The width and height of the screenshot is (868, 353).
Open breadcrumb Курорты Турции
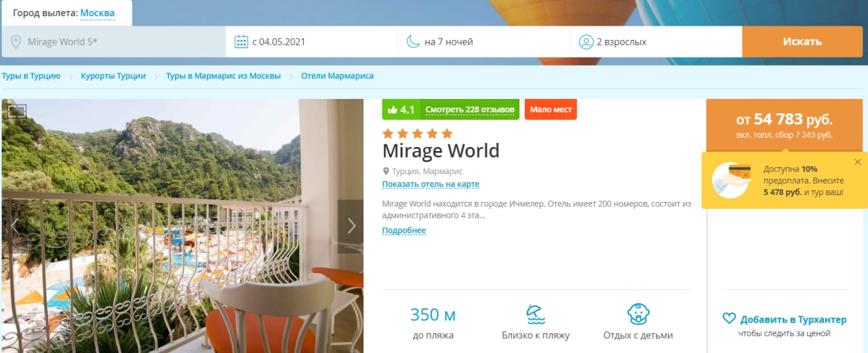tap(113, 76)
